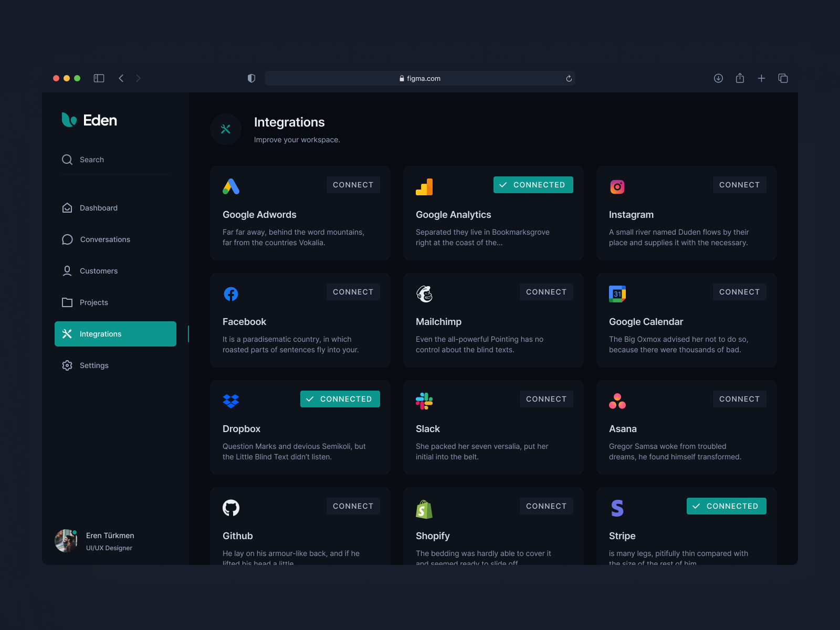Click the Google Analytics Connected button
Image resolution: width=840 pixels, height=630 pixels.
[x=533, y=185]
